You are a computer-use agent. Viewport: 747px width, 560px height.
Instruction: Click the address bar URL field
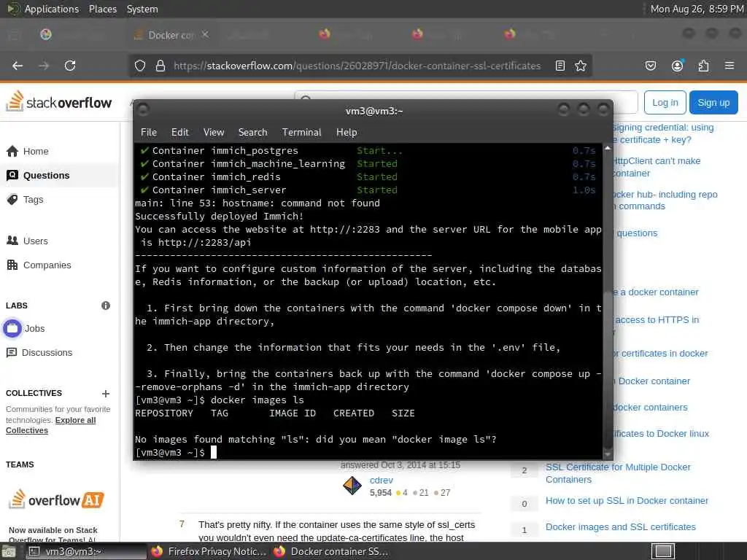click(x=357, y=66)
